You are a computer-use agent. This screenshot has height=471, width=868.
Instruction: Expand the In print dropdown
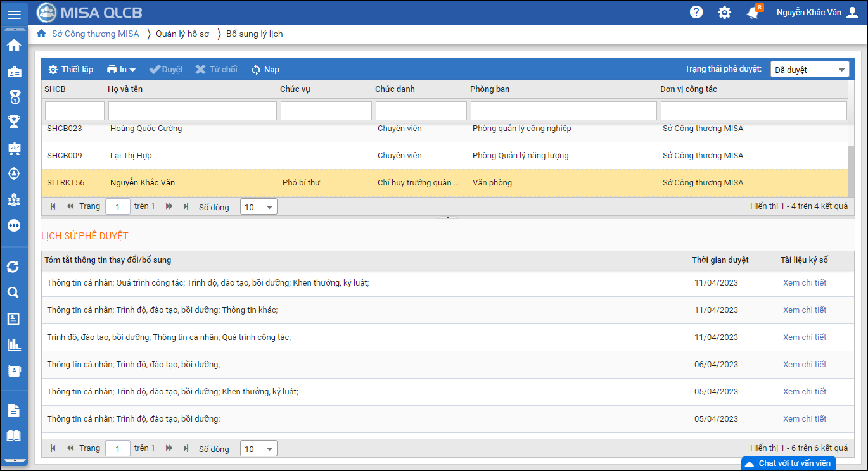(122, 70)
